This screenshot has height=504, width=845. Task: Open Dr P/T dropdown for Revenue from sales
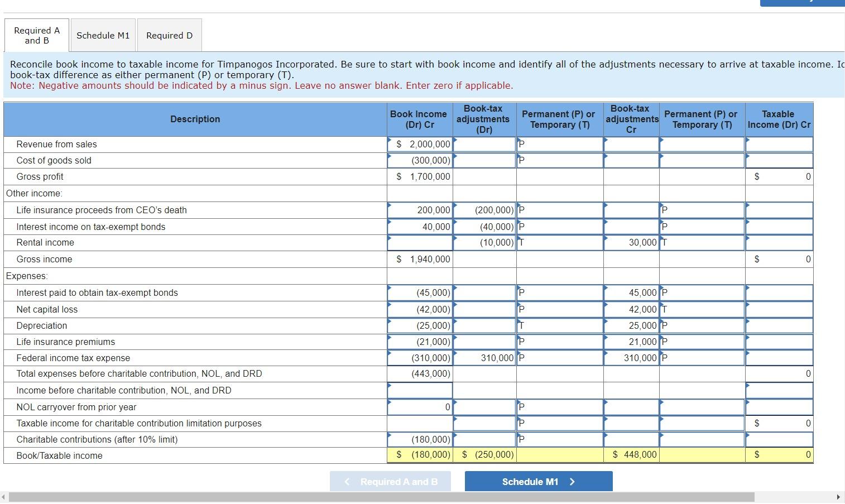[560, 144]
